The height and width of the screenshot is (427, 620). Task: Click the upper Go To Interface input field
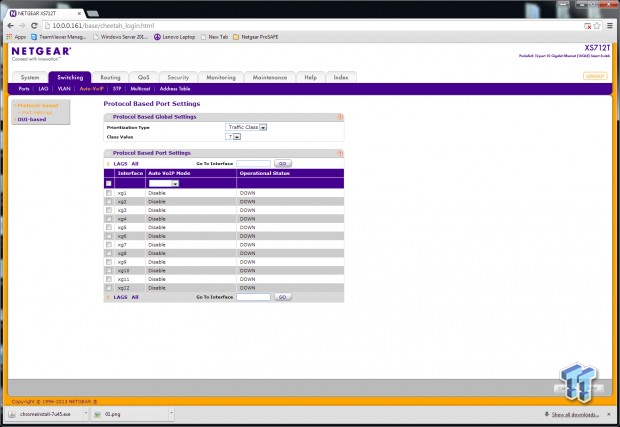coord(253,163)
